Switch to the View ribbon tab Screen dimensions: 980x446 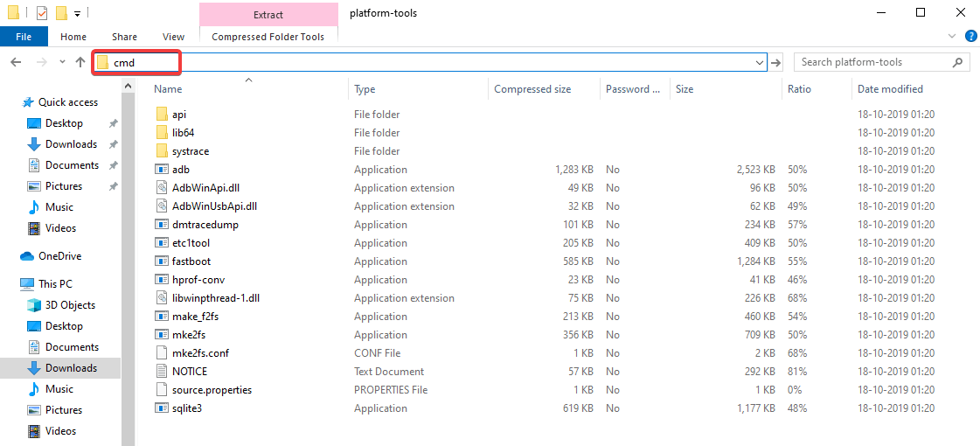173,37
